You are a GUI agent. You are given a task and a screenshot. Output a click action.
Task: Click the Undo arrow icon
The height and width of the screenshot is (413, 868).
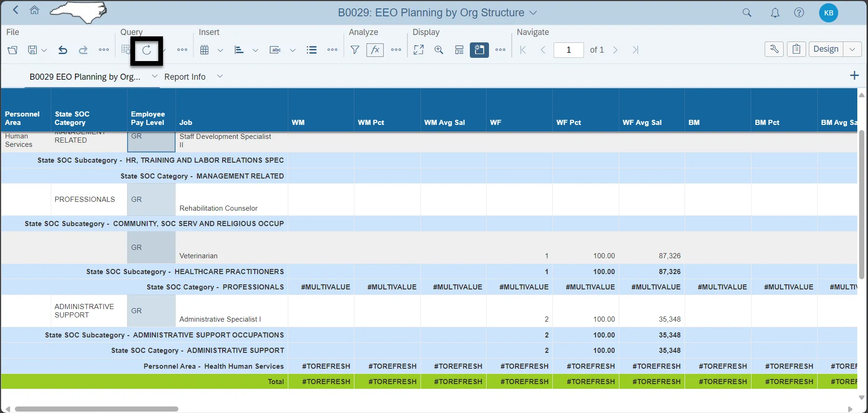[63, 50]
